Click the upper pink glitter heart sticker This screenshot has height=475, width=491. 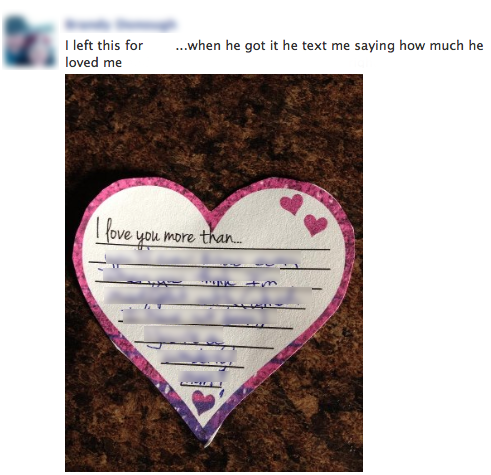coord(292,204)
